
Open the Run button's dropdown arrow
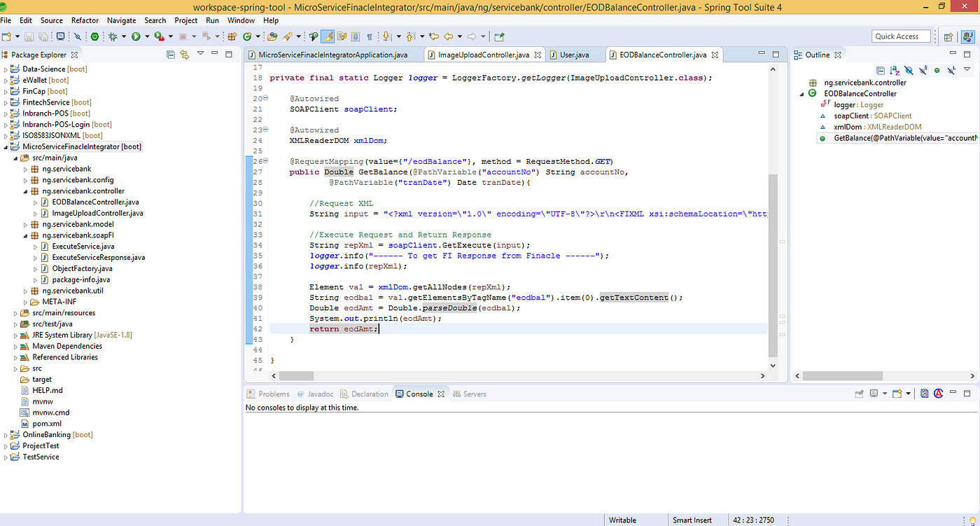pyautogui.click(x=147, y=36)
